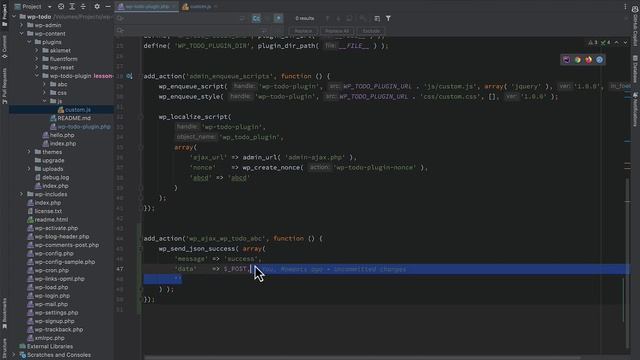Expand the wp-reset folder

point(37,67)
